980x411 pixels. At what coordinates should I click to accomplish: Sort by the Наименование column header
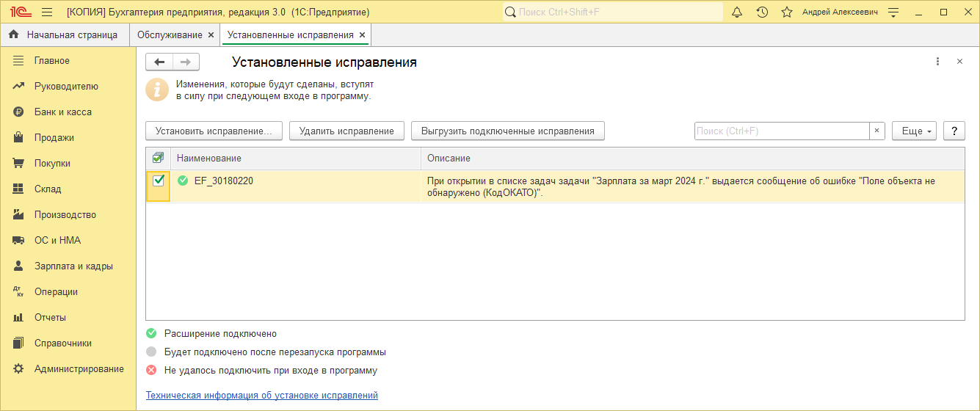296,158
